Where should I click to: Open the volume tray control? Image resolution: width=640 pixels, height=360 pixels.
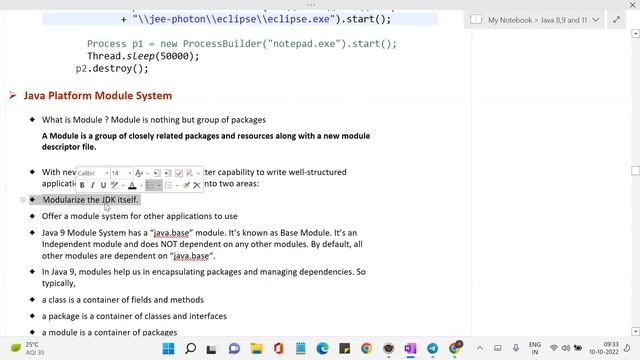[566, 348]
